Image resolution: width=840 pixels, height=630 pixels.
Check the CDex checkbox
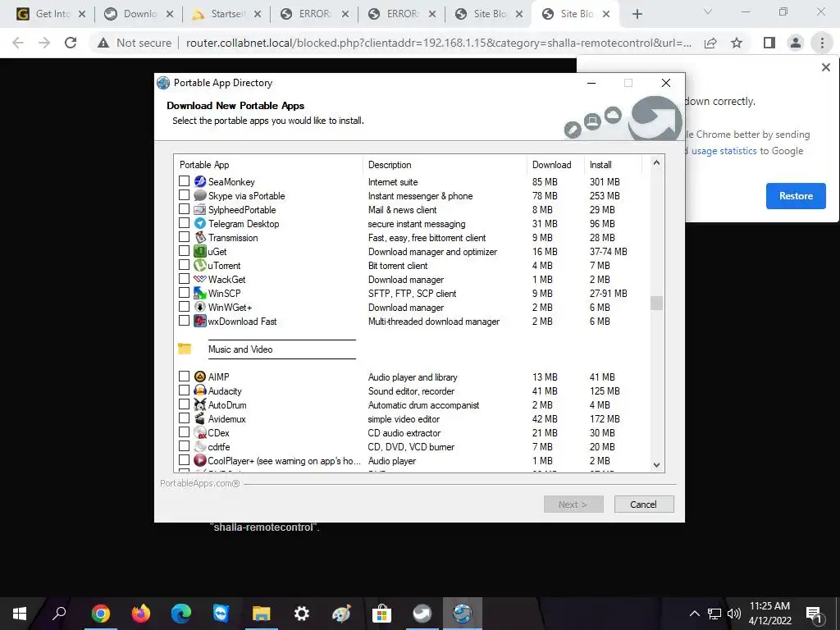(184, 431)
